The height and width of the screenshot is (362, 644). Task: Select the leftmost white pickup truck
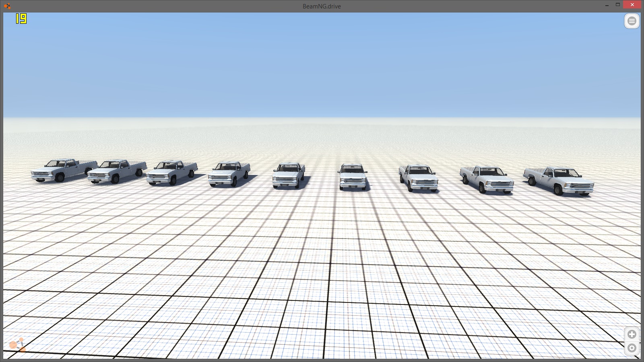[64, 170]
